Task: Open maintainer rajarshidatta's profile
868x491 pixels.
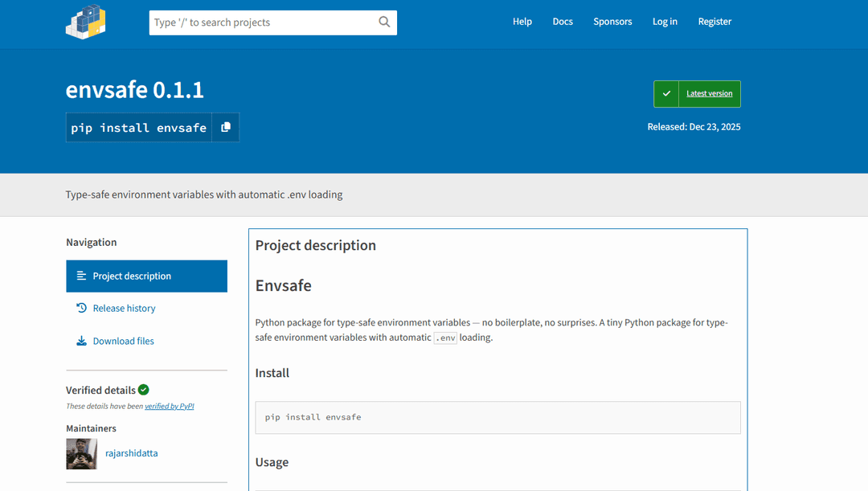Action: coord(132,452)
